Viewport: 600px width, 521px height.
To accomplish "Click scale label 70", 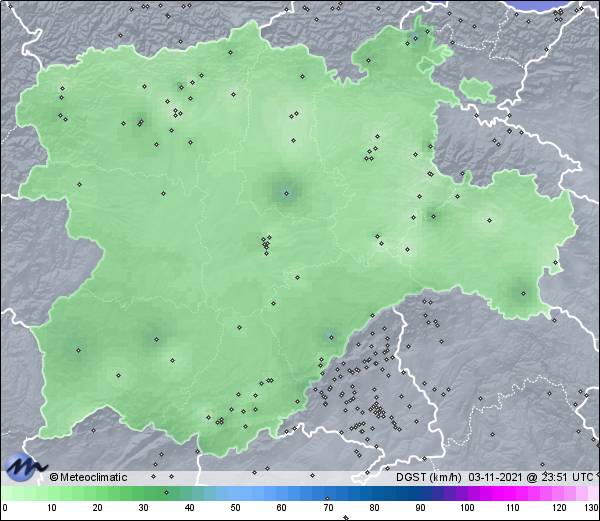I will click(328, 507).
